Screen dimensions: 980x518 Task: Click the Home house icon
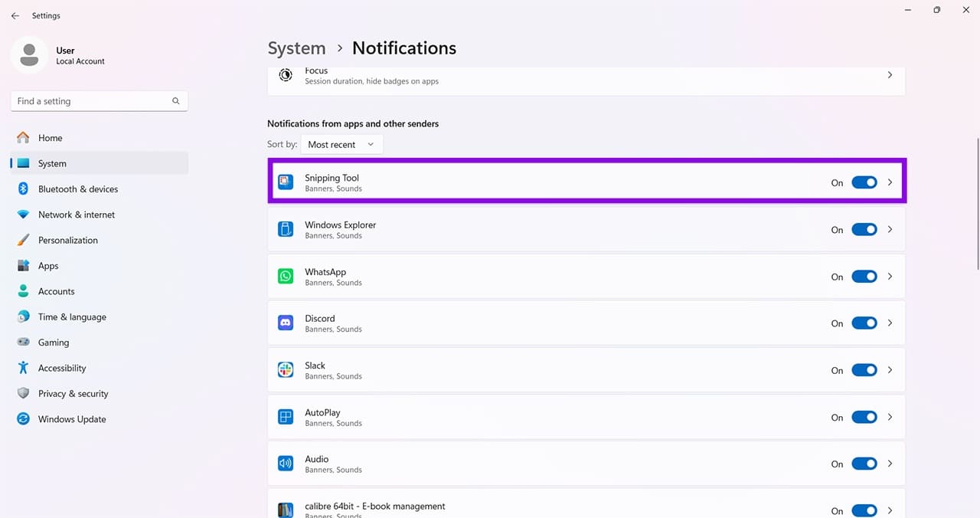point(23,138)
